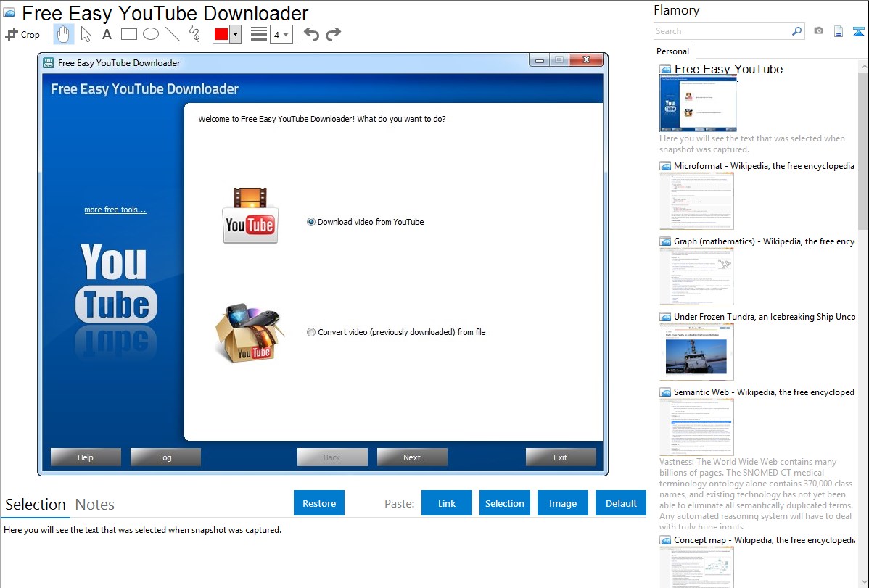Select the Crop tool
The image size is (869, 588).
point(22,34)
